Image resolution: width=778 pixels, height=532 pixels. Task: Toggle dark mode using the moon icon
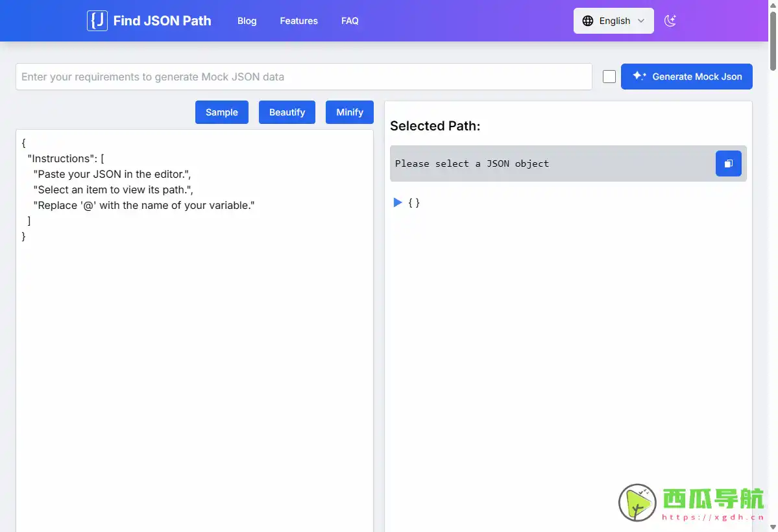click(670, 21)
